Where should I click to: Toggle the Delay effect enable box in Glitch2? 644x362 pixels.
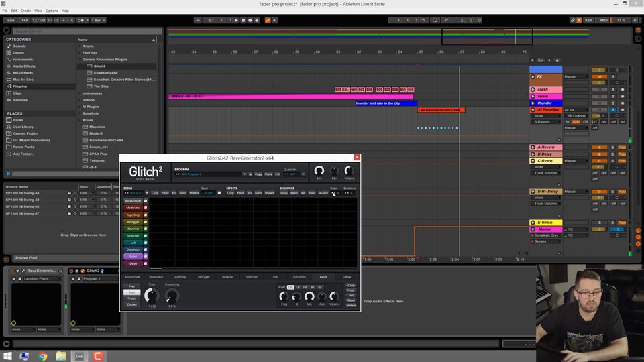click(146, 263)
